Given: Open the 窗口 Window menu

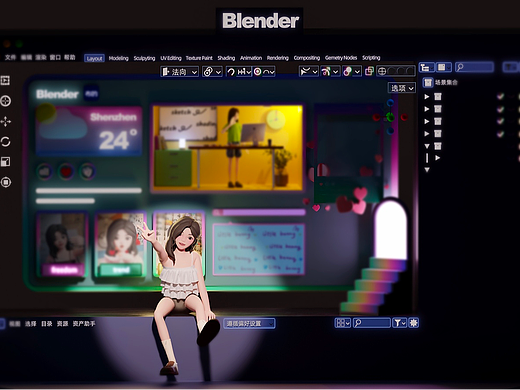Looking at the screenshot, I should click(x=55, y=57).
